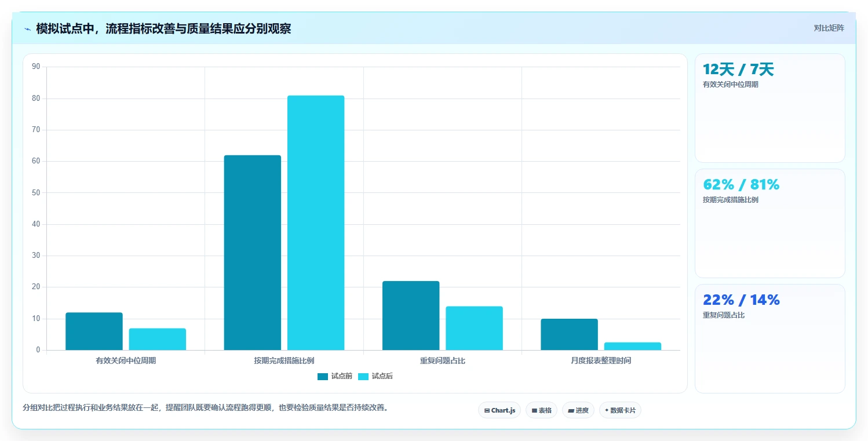Click the 62% / 81% card value
Screen dimensions: 868x441
point(741,185)
